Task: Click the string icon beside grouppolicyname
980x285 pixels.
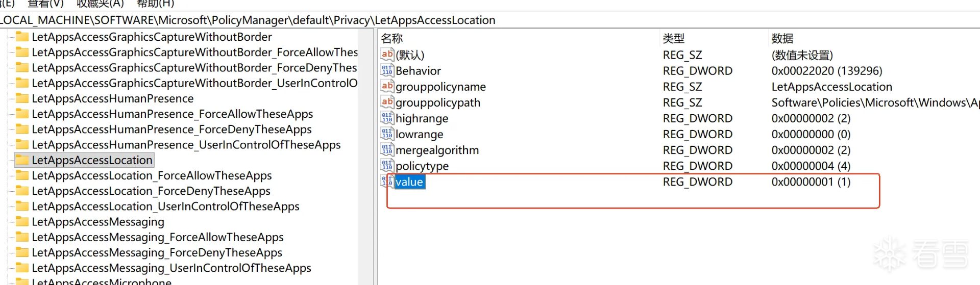Action: [387, 86]
